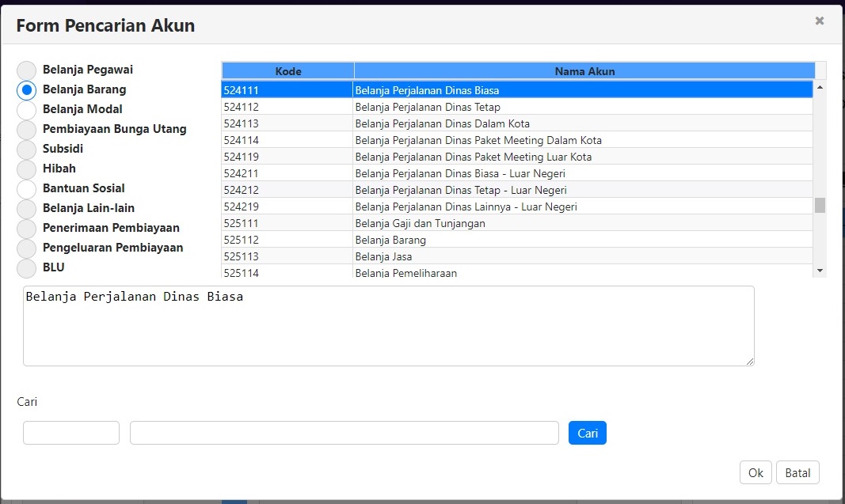Click the resize handle of description textarea
Screen dimensions: 845x504
point(750,362)
